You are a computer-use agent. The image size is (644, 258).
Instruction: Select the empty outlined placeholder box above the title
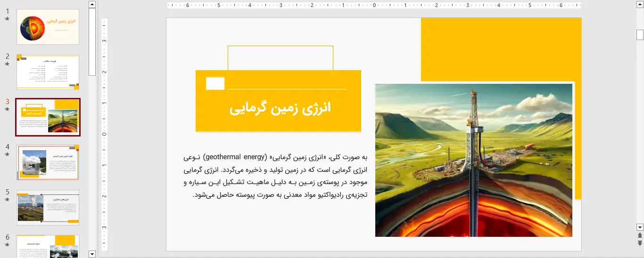point(281,58)
